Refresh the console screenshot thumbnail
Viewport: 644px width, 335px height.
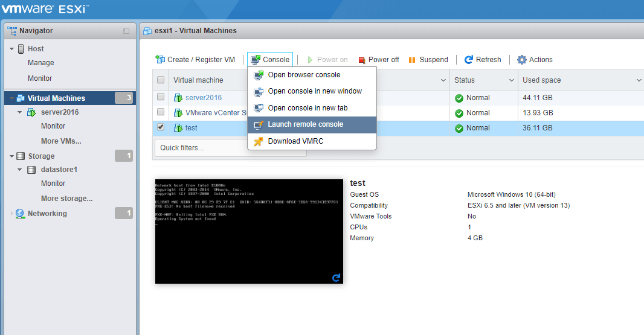pyautogui.click(x=336, y=278)
